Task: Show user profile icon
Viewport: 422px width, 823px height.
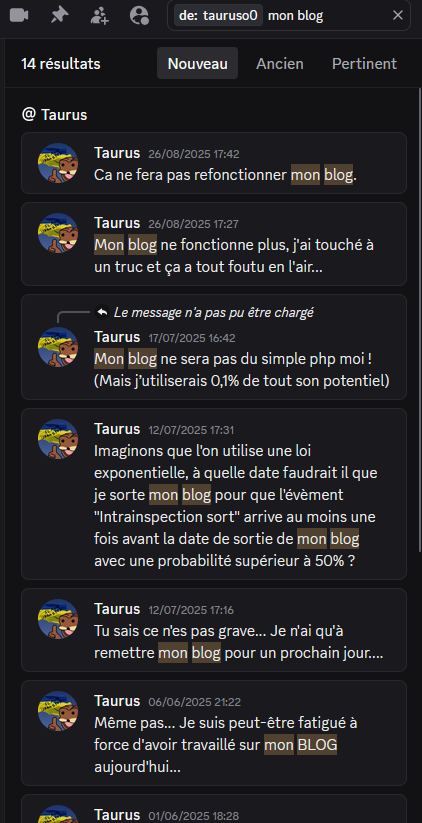Action: (x=139, y=15)
